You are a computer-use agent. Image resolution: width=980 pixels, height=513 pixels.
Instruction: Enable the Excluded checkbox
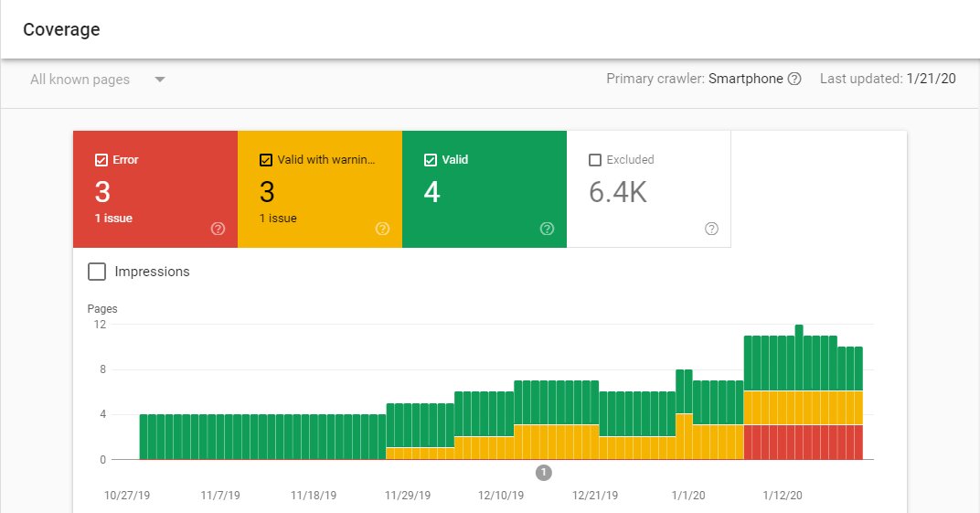pos(595,160)
